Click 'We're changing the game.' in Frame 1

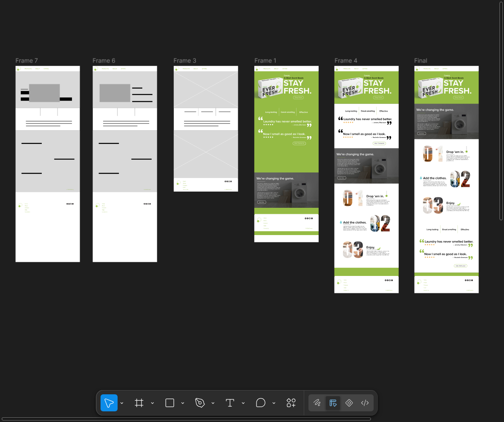[275, 178]
